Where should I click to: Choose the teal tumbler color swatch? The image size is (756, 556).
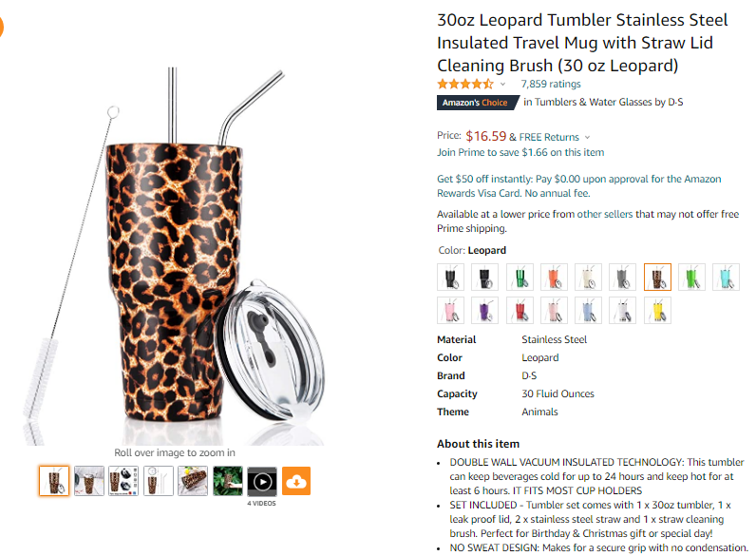[x=726, y=277]
